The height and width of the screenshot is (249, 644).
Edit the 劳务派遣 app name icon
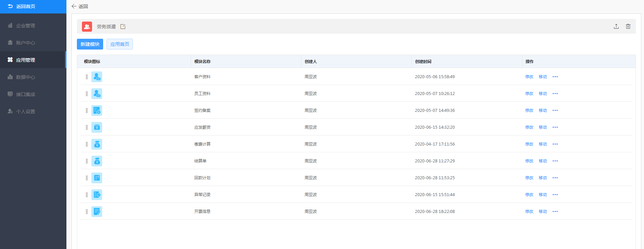pos(123,27)
